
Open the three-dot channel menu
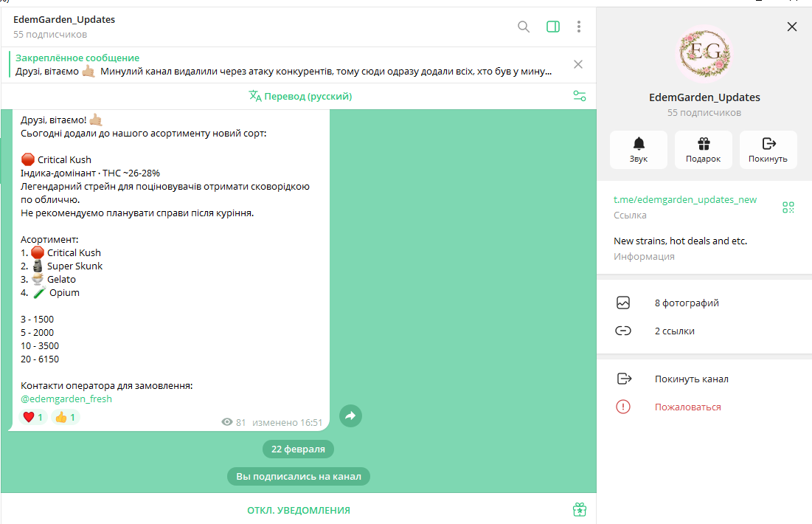pos(579,27)
